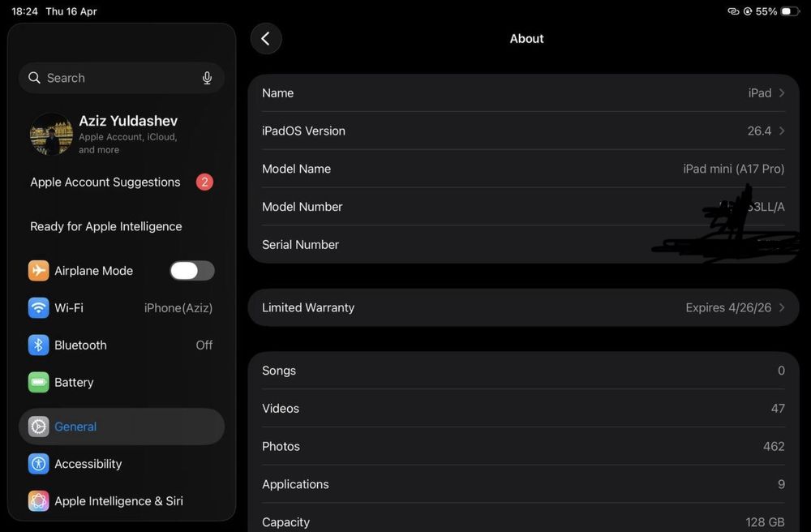Tap the Videos row label

(x=281, y=409)
